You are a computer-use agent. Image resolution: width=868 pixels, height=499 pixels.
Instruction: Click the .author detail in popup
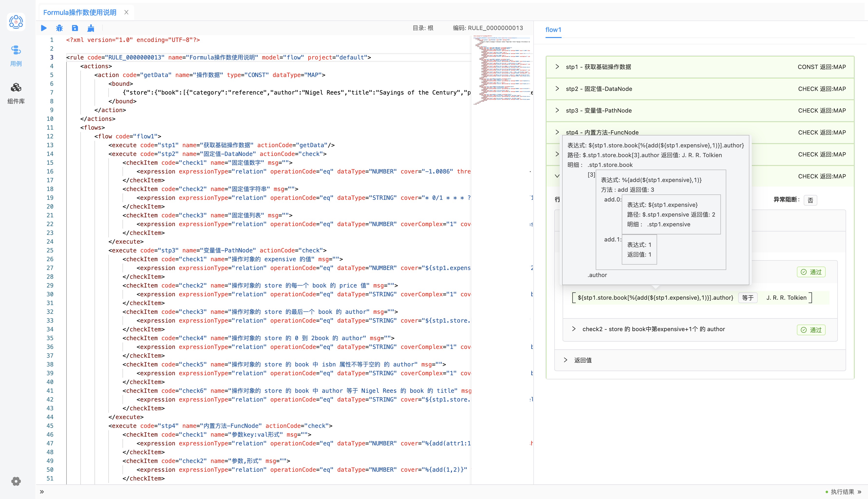[x=597, y=275]
